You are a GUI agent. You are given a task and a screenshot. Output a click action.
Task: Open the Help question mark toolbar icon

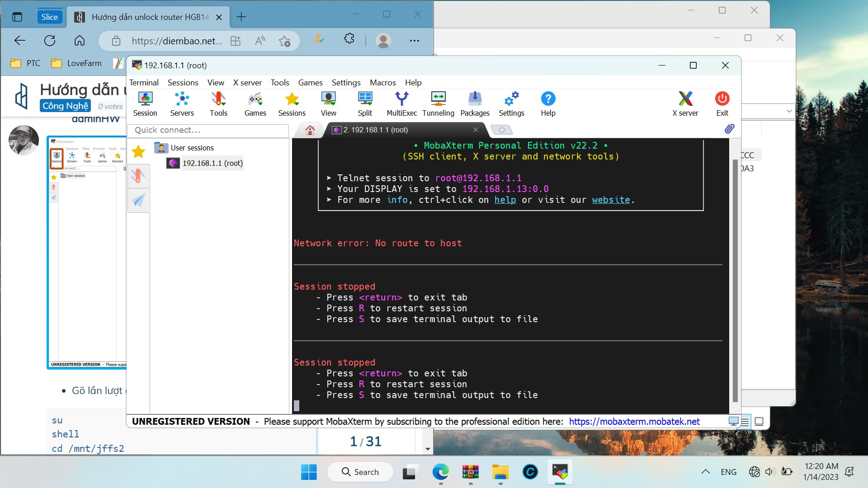(x=548, y=104)
